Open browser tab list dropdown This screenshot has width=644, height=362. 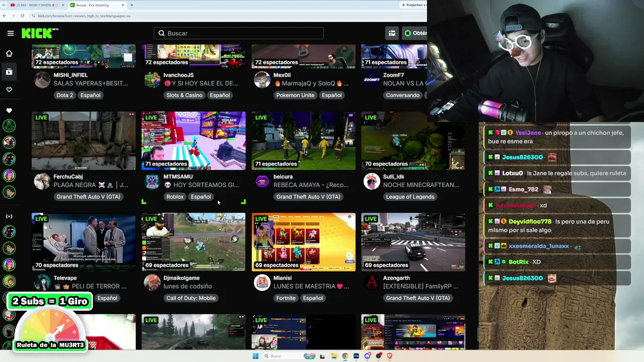[4, 5]
